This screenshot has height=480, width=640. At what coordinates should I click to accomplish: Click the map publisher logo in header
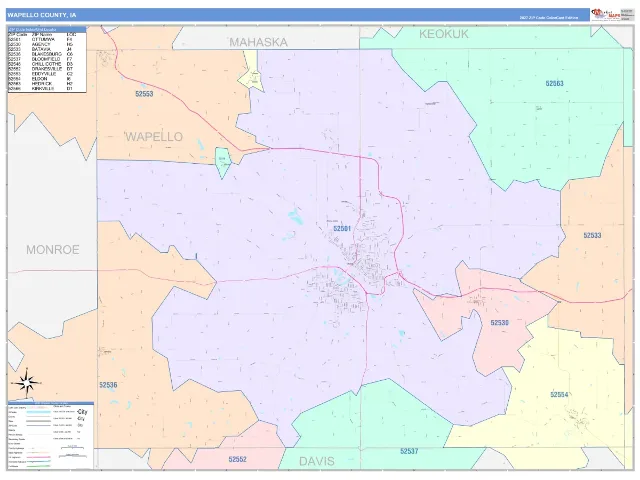pos(606,15)
